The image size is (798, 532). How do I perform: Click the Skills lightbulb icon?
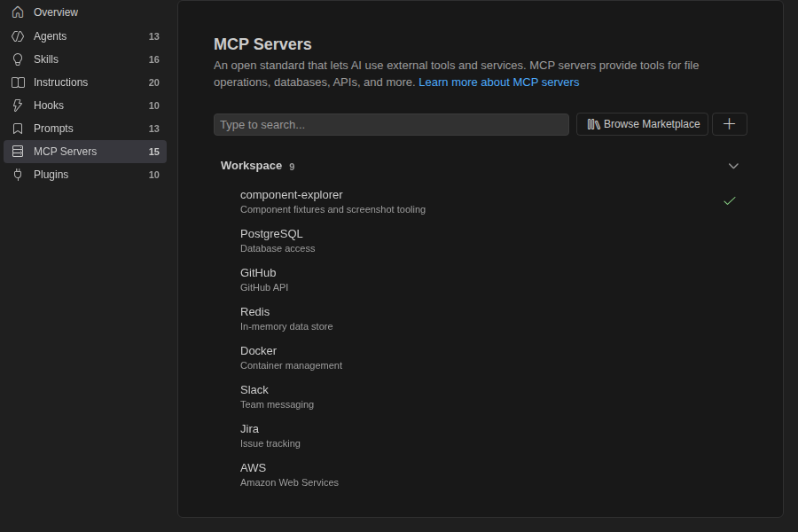18,59
